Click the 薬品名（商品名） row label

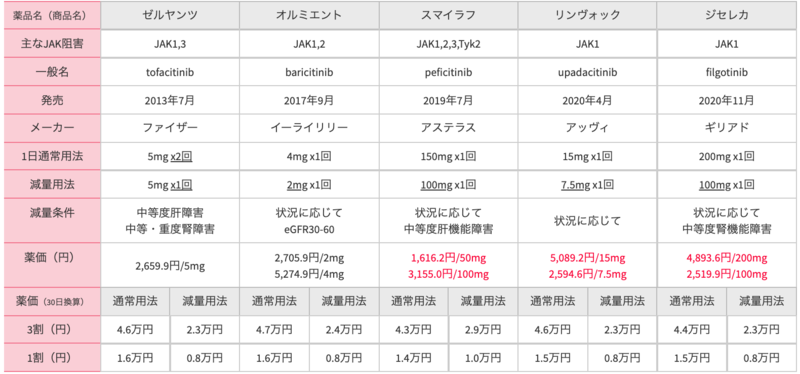(50, 16)
